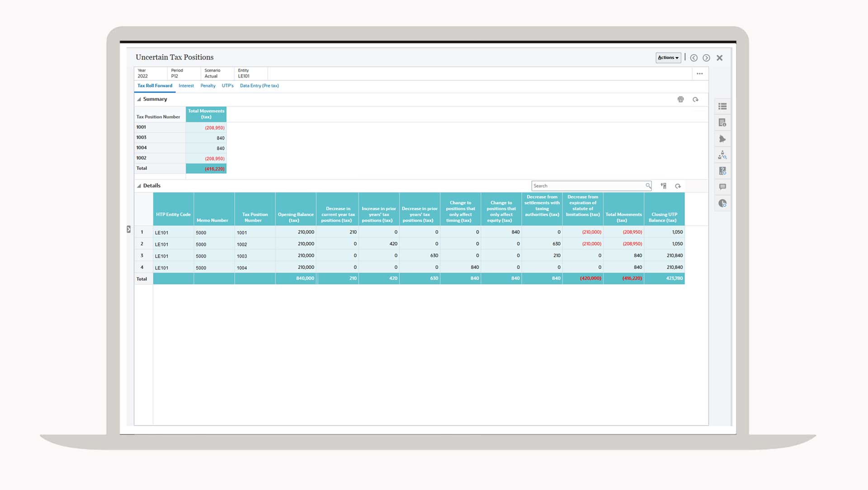This screenshot has width=868, height=490.
Task: Go to next form arrow
Action: coord(706,58)
